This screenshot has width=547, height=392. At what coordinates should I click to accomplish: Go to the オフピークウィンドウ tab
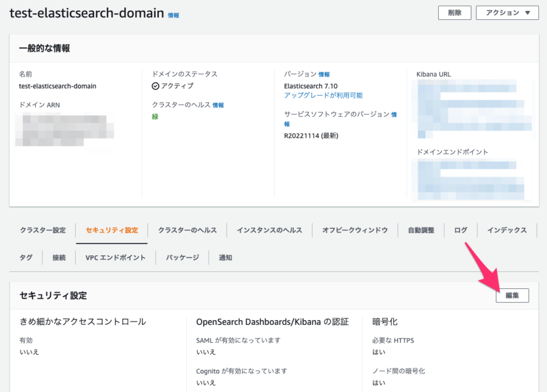pos(355,230)
